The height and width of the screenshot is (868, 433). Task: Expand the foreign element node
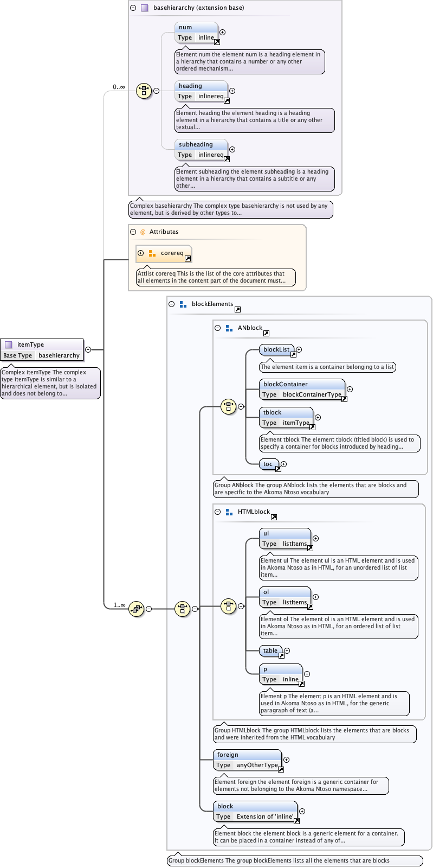coord(286,759)
